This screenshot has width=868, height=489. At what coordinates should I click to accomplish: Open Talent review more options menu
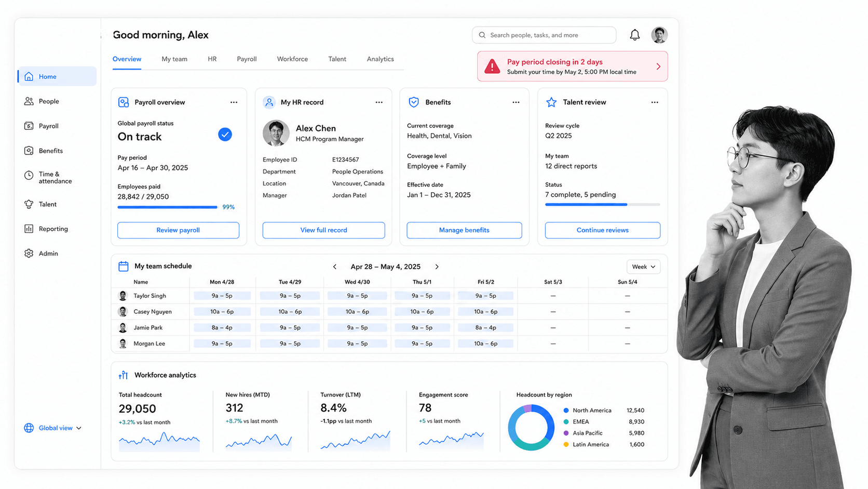[x=655, y=102]
